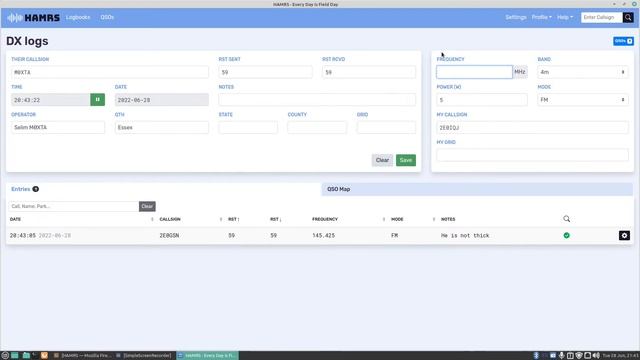
Task: Click the HAMRS logo in the navbar
Action: (33, 18)
